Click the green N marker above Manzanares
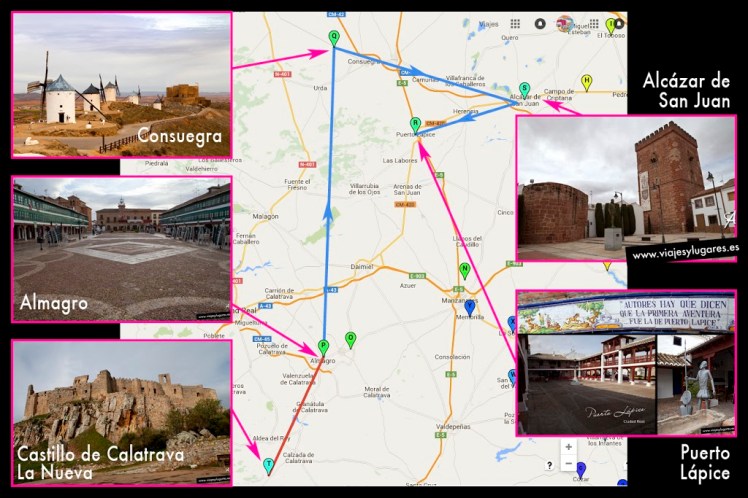 [x=464, y=269]
